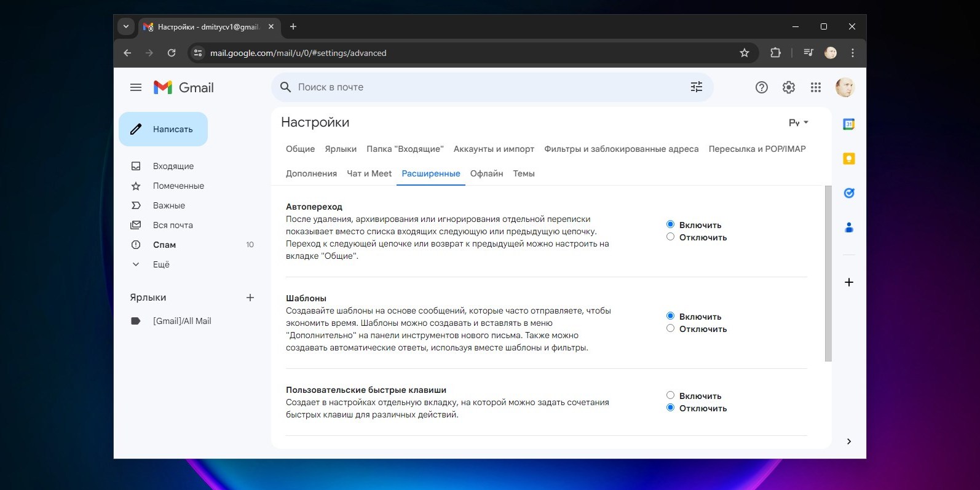Click the browser address bar URL

(x=298, y=53)
